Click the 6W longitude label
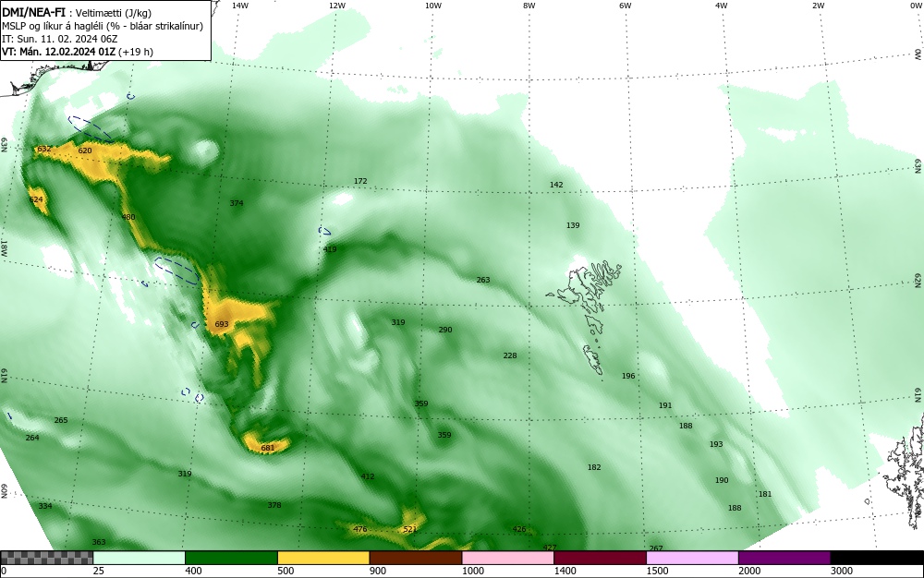 pyautogui.click(x=626, y=6)
